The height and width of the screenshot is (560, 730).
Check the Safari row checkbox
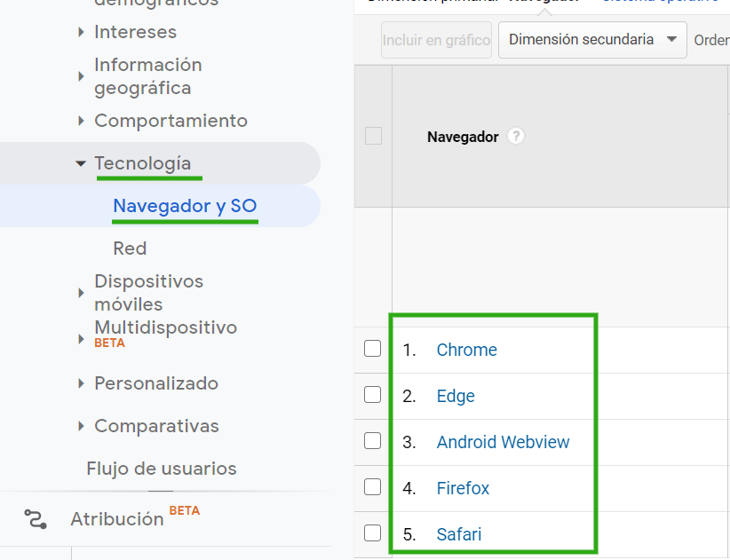pyautogui.click(x=372, y=533)
